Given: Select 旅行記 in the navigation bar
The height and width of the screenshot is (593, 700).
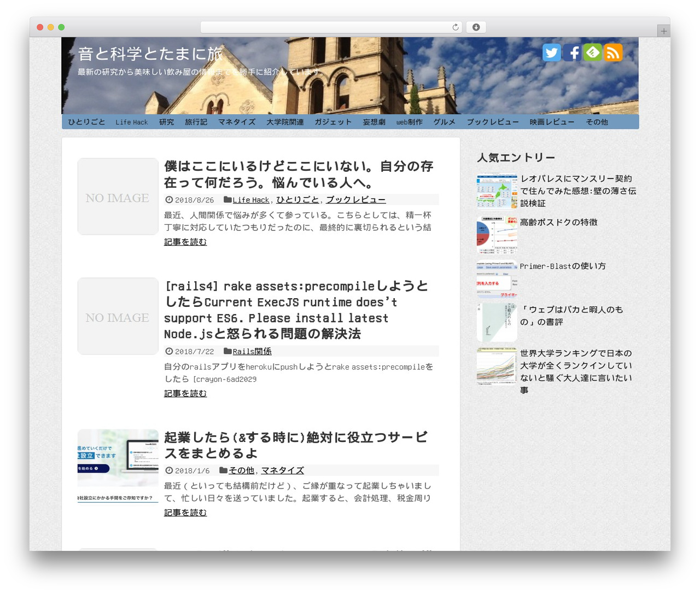Looking at the screenshot, I should (196, 122).
